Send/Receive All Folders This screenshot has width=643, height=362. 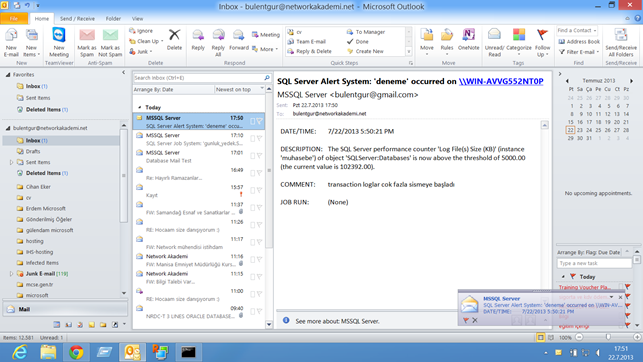(621, 43)
